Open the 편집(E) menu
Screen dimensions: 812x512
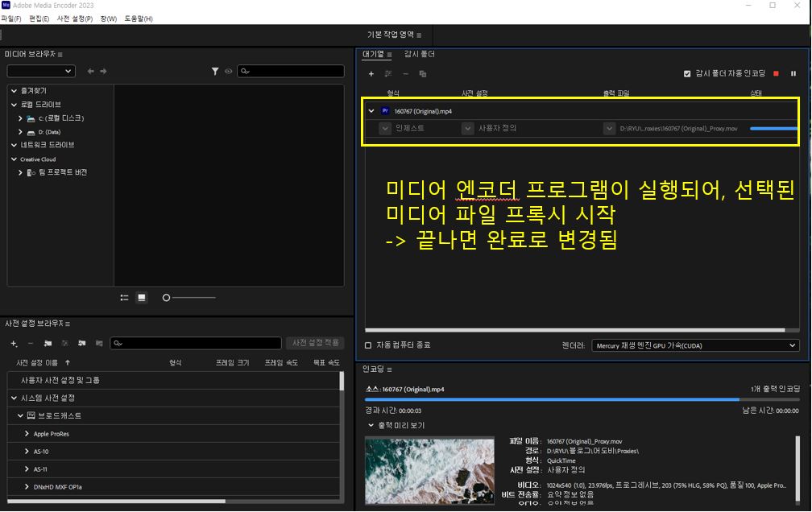tap(39, 19)
